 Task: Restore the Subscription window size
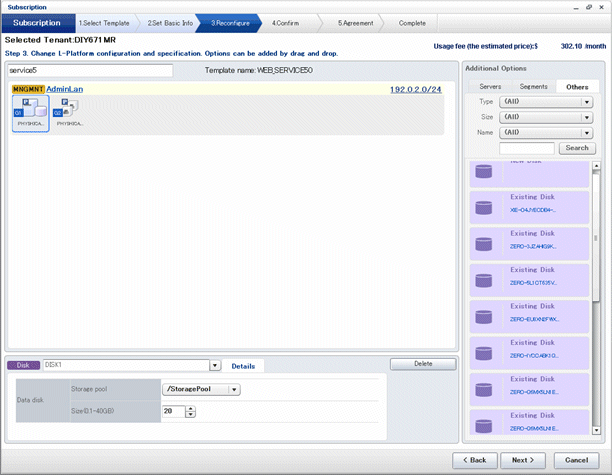pyautogui.click(x=589, y=7)
